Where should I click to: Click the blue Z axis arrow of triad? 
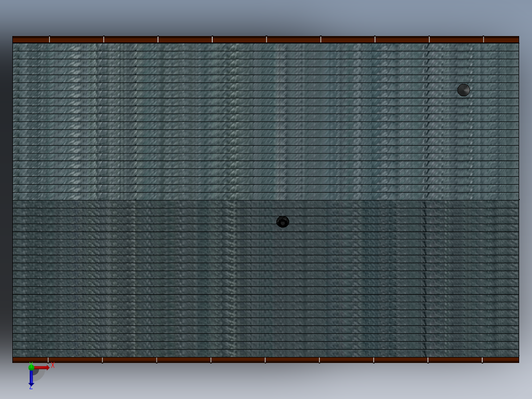click(31, 378)
